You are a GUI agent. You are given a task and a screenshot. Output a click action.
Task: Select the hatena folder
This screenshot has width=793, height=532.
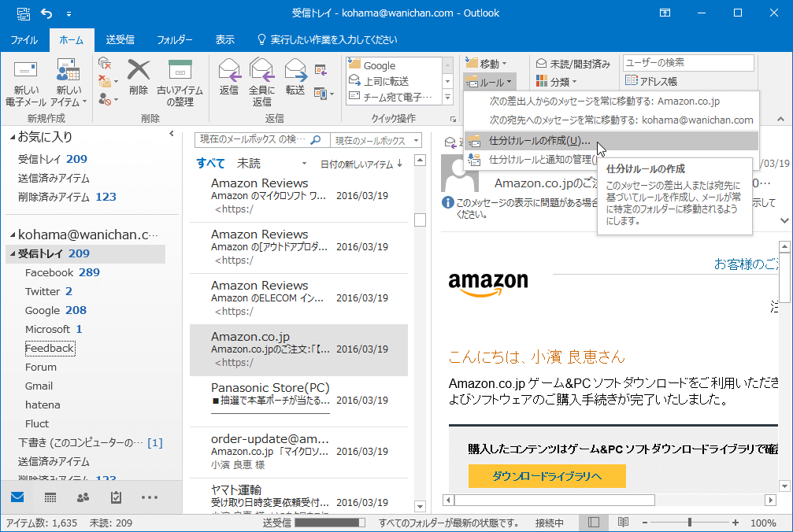pyautogui.click(x=43, y=405)
